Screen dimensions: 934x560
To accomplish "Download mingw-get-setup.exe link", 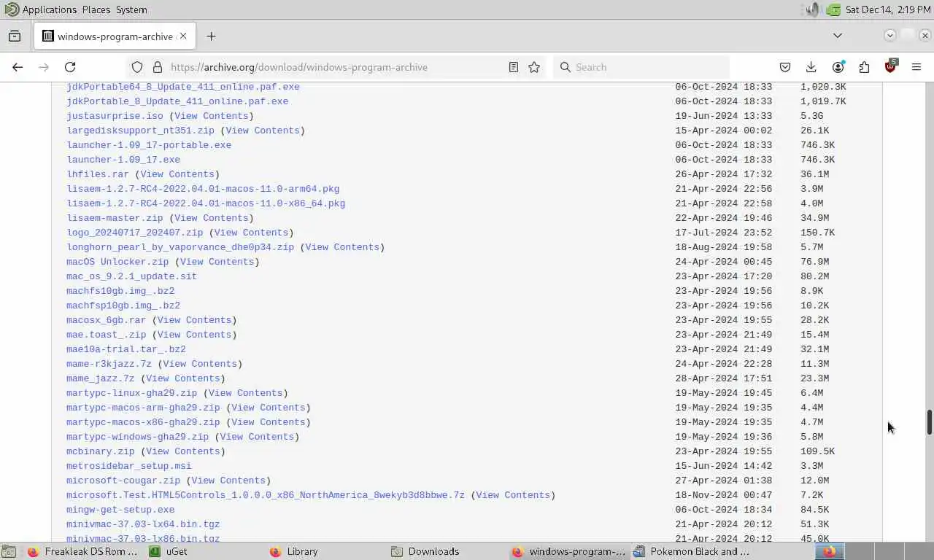I will pyautogui.click(x=120, y=510).
